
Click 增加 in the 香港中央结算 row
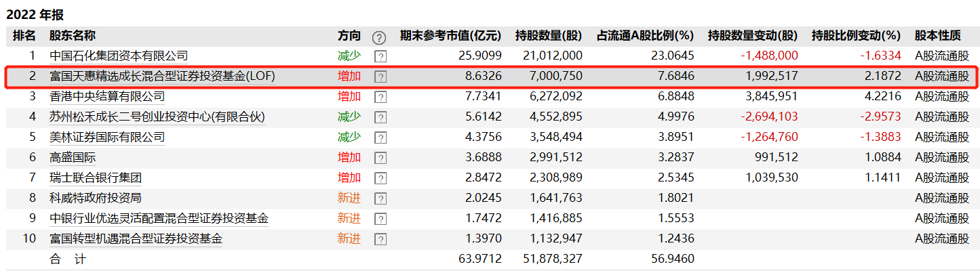(x=349, y=96)
